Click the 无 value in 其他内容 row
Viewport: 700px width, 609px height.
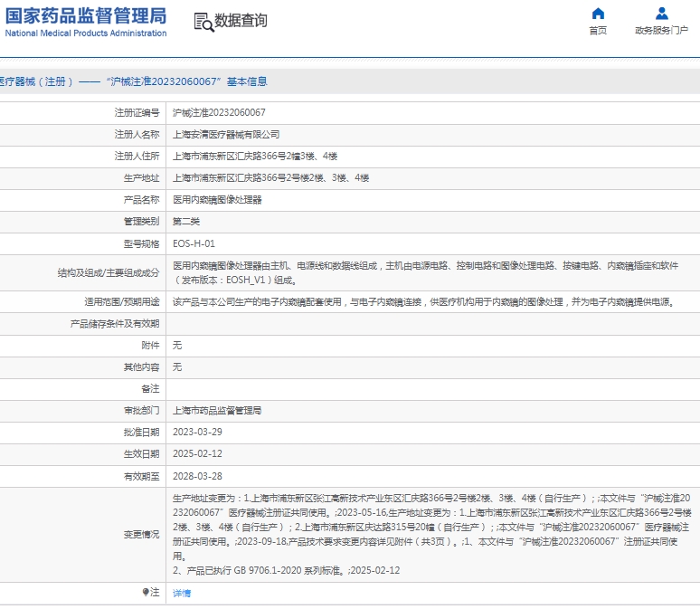pyautogui.click(x=177, y=366)
